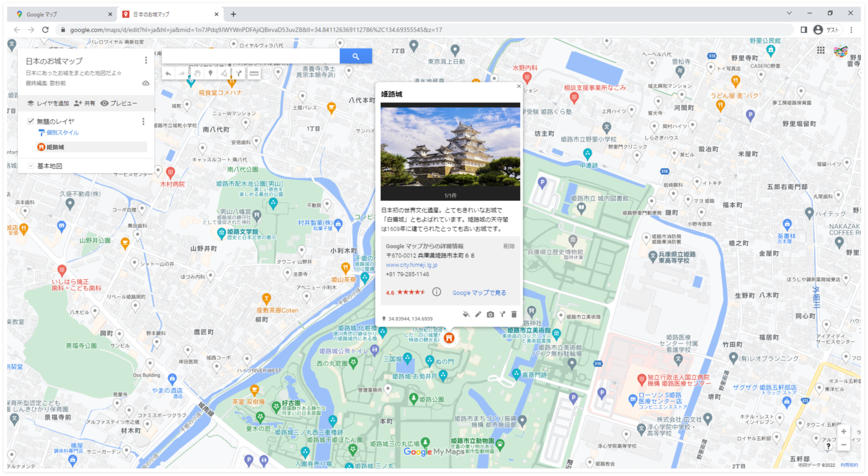Open the 無題のレイヤ layer three-dot menu

(x=143, y=121)
